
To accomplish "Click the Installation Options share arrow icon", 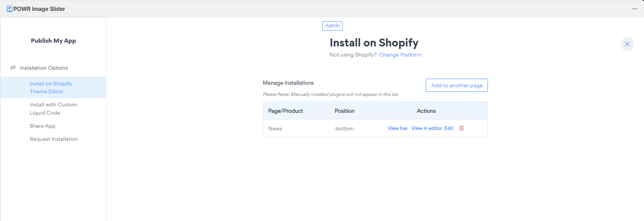I will [13, 67].
